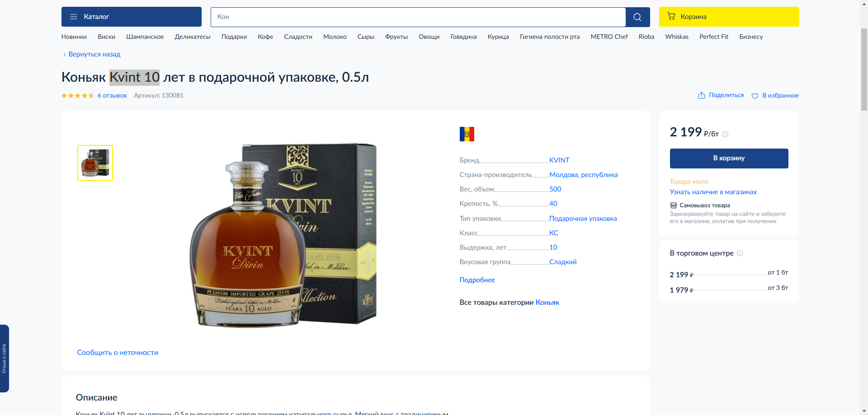Click the КС class link
This screenshot has width=868, height=415.
click(x=554, y=233)
